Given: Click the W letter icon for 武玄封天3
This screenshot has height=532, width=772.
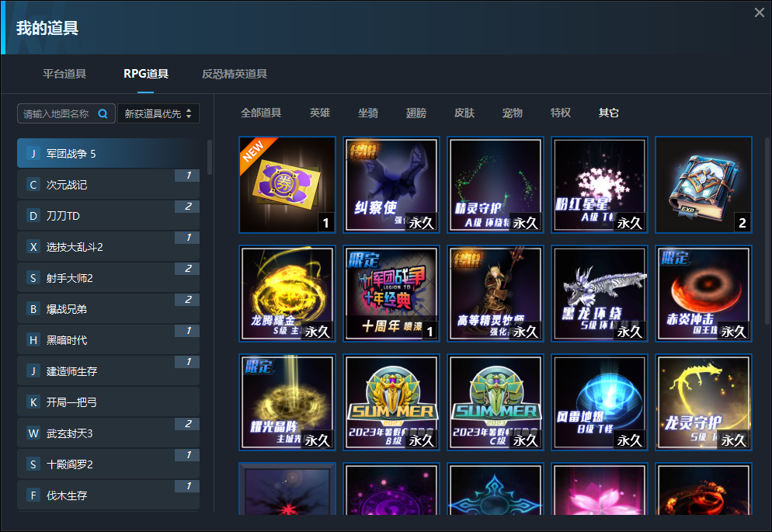Looking at the screenshot, I should coord(33,433).
